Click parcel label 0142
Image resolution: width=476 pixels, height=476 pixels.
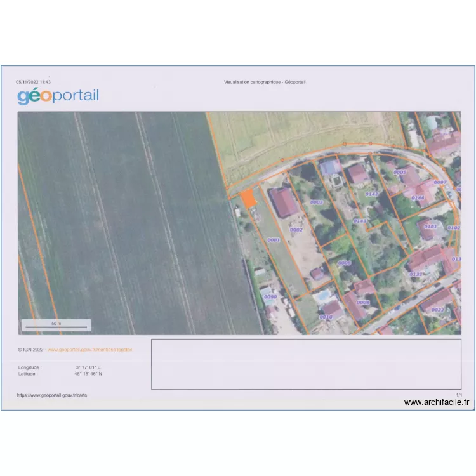372,194
